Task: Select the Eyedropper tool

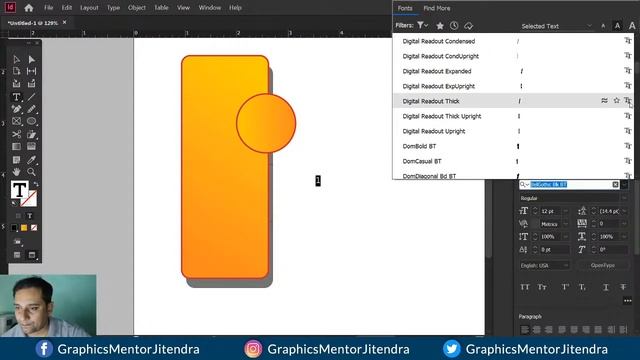Action: (x=31, y=160)
